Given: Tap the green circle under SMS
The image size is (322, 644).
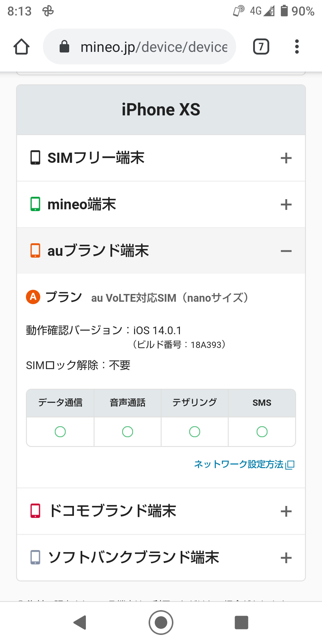Looking at the screenshot, I should [262, 432].
